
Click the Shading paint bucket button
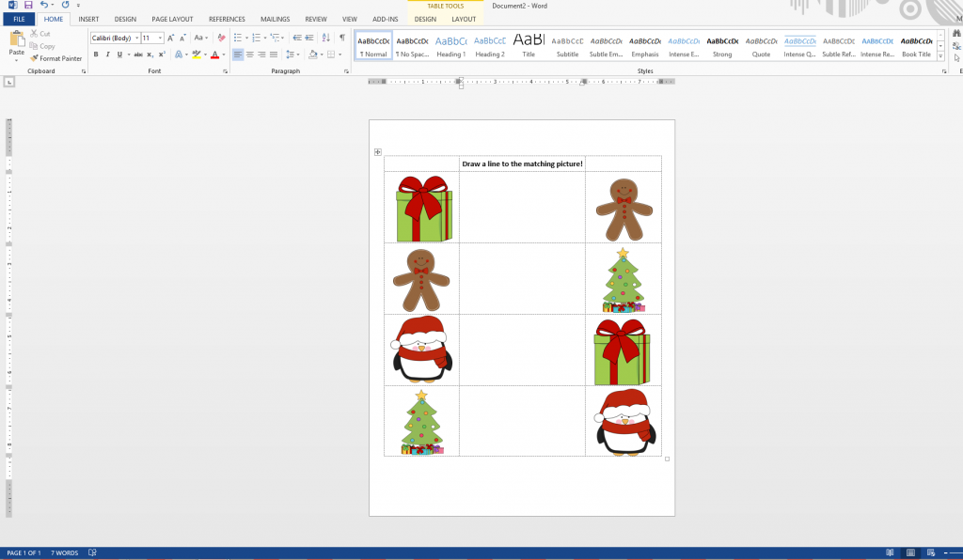pos(312,54)
